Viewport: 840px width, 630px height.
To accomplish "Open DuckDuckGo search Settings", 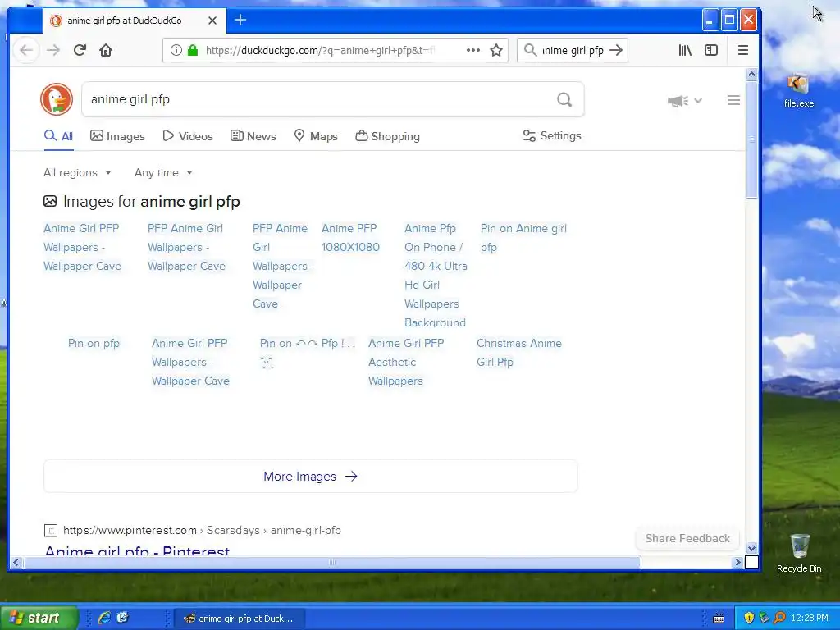I will click(x=552, y=135).
